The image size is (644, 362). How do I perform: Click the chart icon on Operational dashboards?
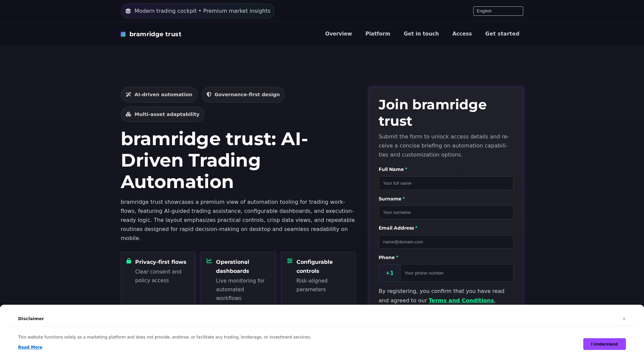pyautogui.click(x=209, y=261)
